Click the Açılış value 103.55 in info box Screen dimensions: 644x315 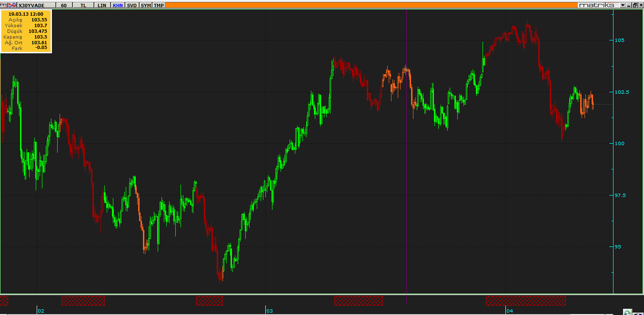[39, 20]
